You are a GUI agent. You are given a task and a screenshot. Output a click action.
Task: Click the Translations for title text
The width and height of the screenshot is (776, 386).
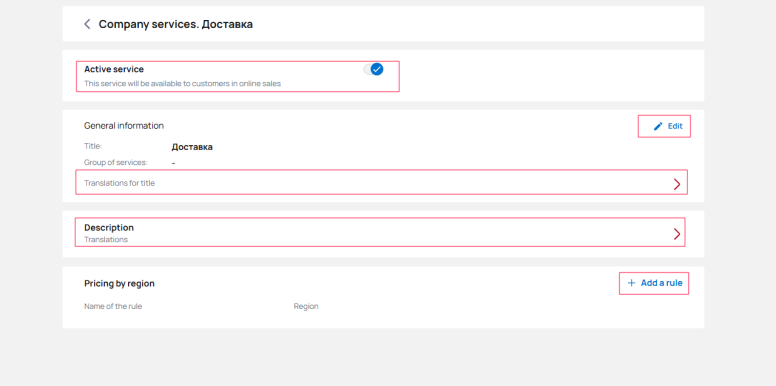point(119,183)
